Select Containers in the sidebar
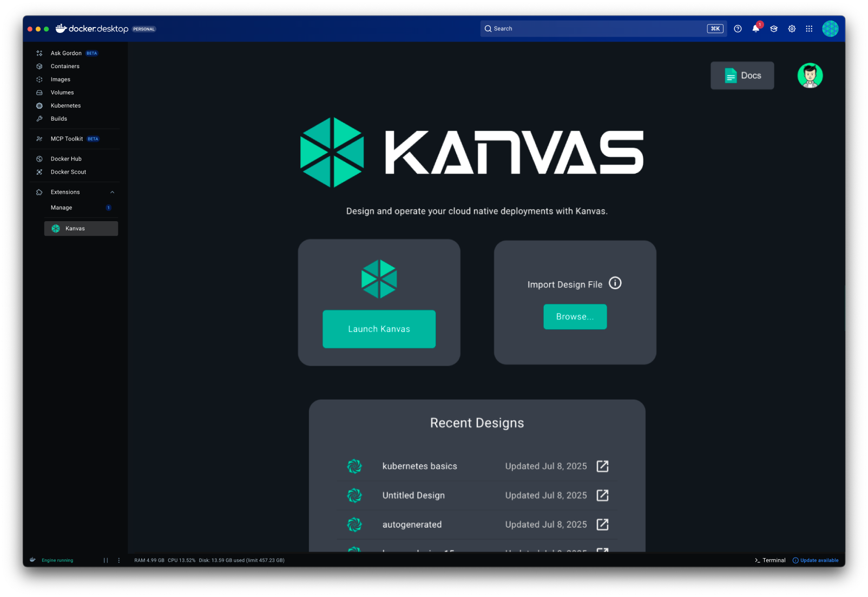 [x=65, y=67]
